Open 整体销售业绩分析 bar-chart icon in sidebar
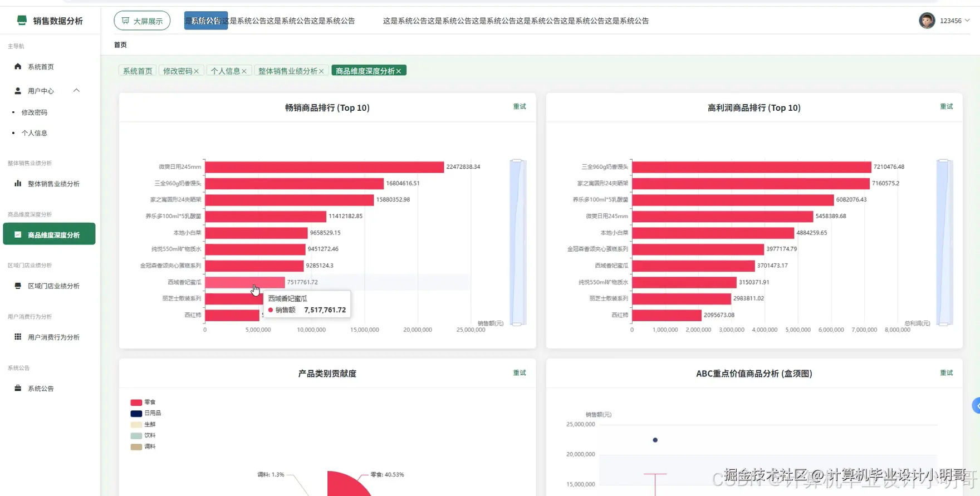The width and height of the screenshot is (980, 496). (x=18, y=183)
